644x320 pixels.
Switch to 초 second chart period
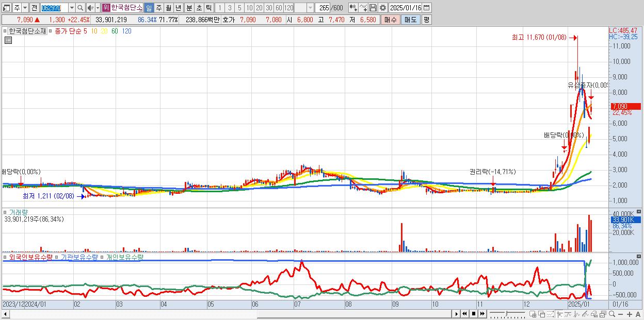[199, 8]
